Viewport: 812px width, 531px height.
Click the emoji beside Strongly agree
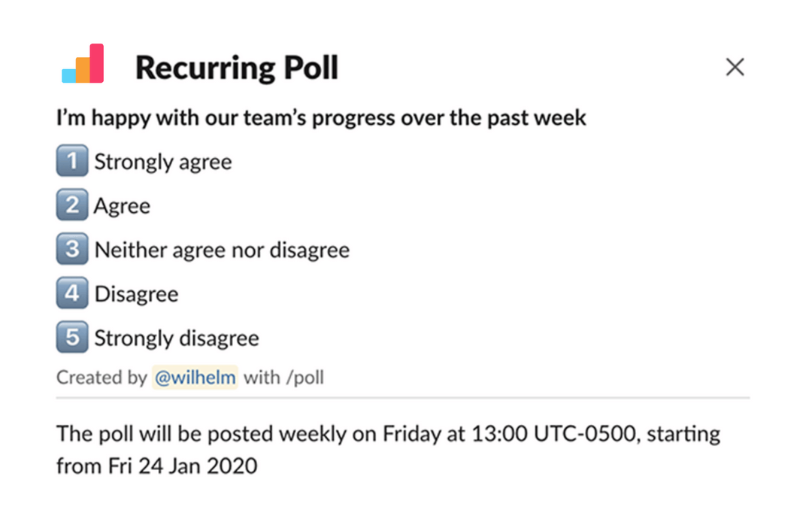pos(71,161)
